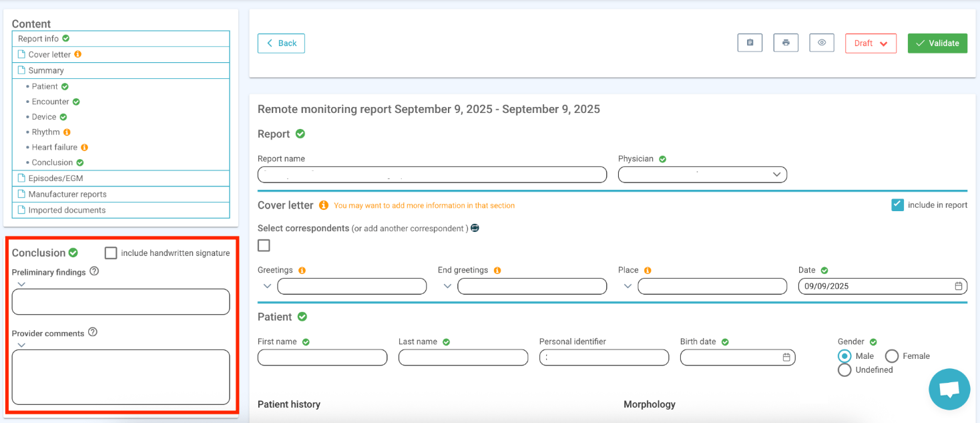The height and width of the screenshot is (423, 980).
Task: Click help icon next to Provider comments
Action: point(93,332)
